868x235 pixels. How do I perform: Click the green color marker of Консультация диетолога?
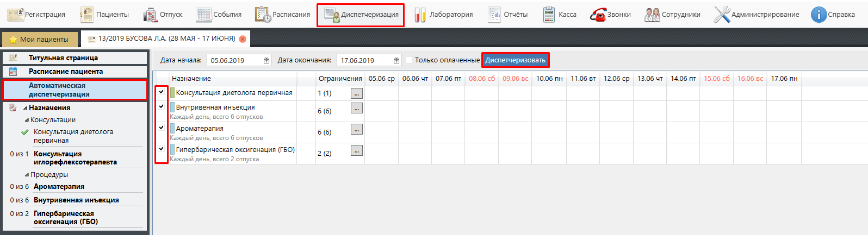[172, 93]
